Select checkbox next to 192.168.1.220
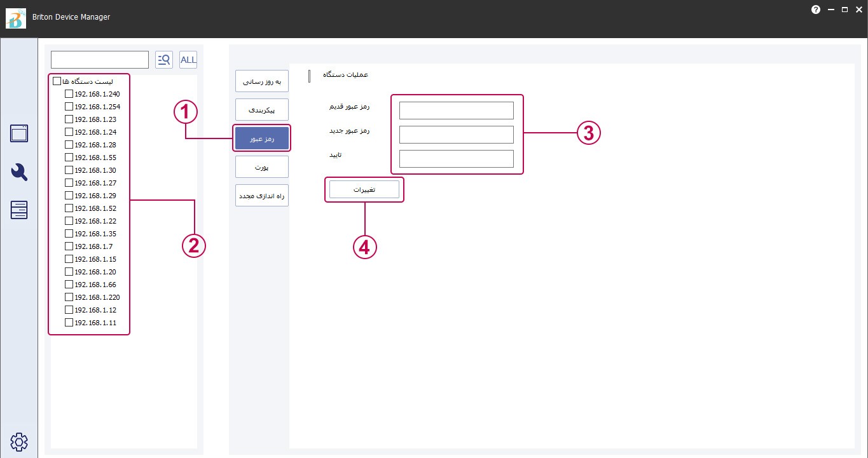The width and height of the screenshot is (868, 458). point(69,297)
